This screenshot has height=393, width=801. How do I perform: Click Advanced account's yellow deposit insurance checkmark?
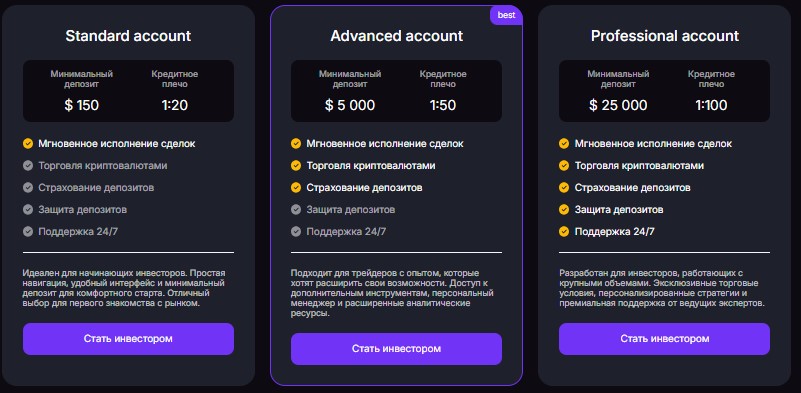(x=296, y=188)
